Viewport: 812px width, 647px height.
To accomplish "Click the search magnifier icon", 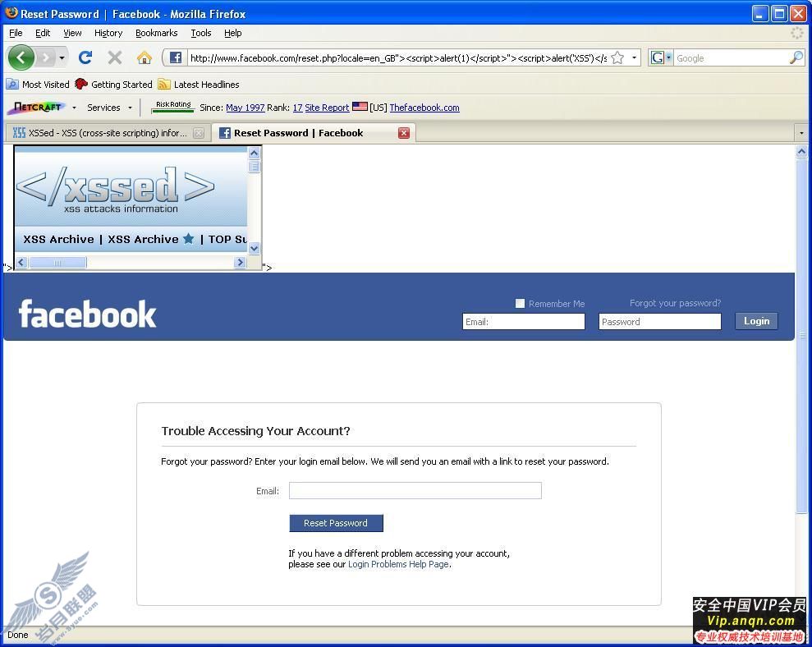I will tap(796, 57).
